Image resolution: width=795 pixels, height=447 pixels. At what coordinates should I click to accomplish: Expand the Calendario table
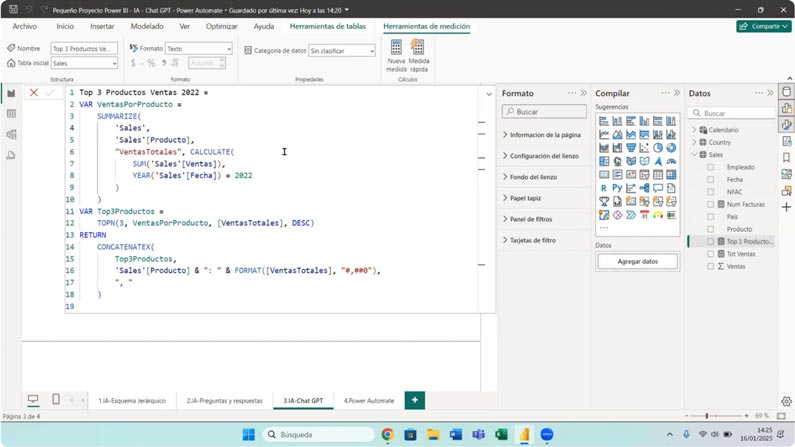pyautogui.click(x=695, y=130)
